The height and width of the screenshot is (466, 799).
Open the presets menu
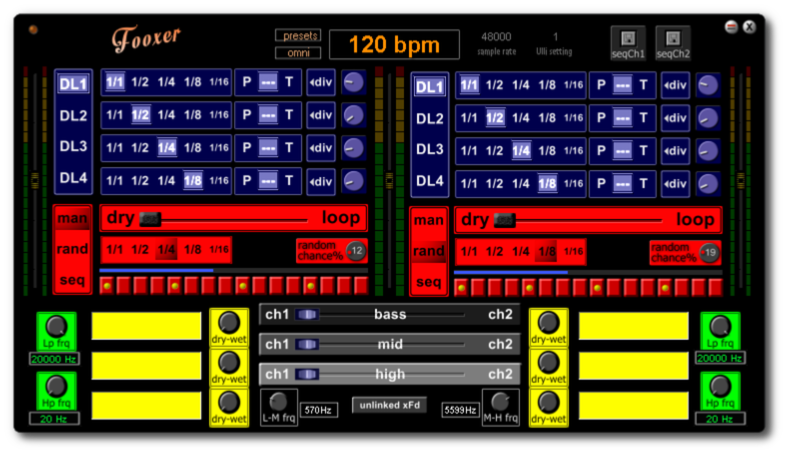point(298,35)
